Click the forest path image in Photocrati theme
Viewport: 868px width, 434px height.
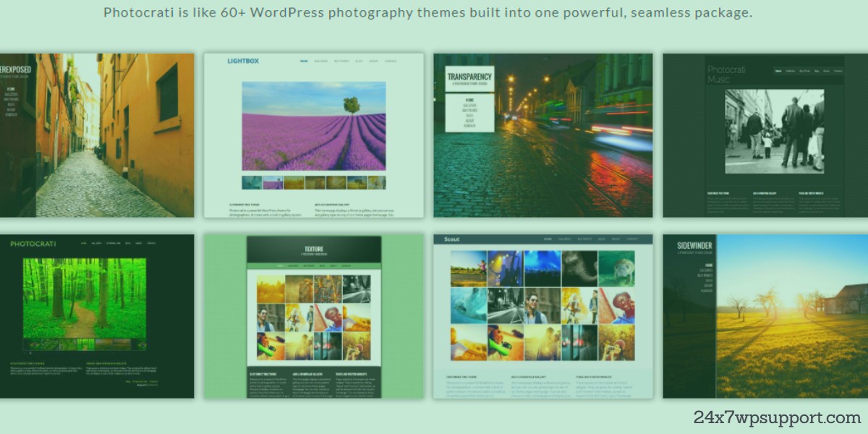tap(85, 298)
